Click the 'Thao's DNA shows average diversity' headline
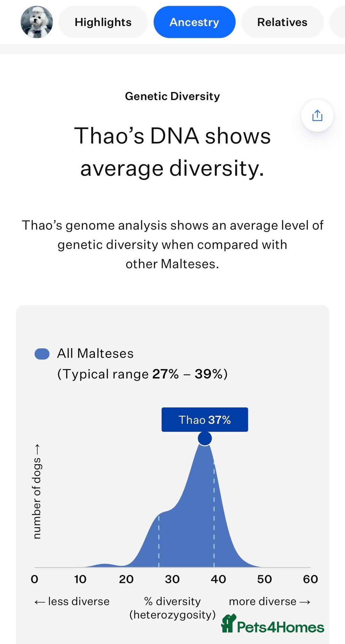The height and width of the screenshot is (644, 345). click(172, 152)
